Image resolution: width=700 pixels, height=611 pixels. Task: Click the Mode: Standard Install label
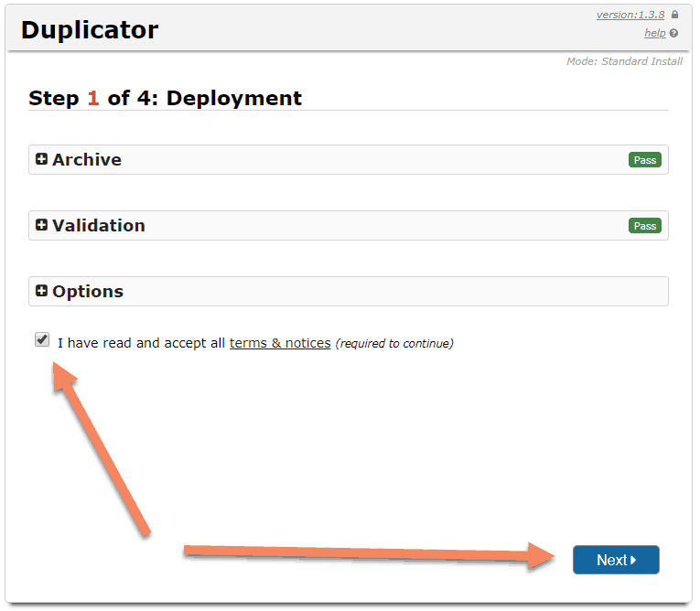tap(624, 61)
